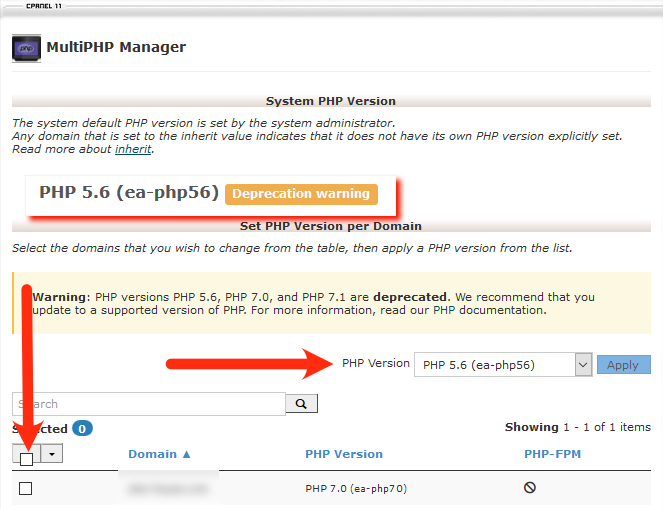663x509 pixels.
Task: Tick the checkbox for PHP 7.0 domain row
Action: click(25, 488)
